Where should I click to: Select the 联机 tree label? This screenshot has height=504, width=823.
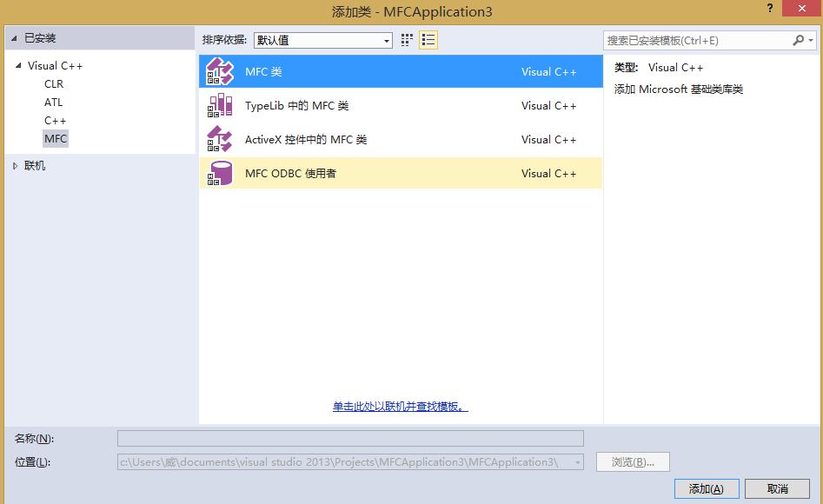tap(35, 166)
